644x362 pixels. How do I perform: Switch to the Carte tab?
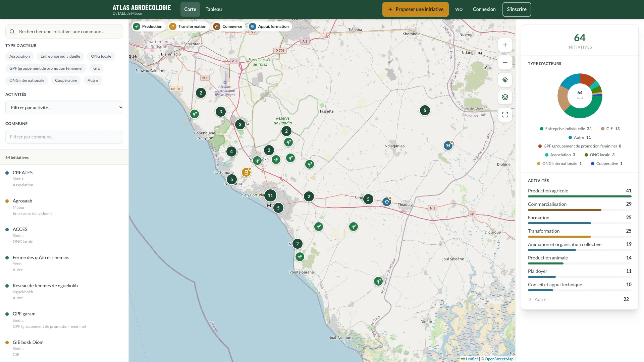tap(190, 9)
